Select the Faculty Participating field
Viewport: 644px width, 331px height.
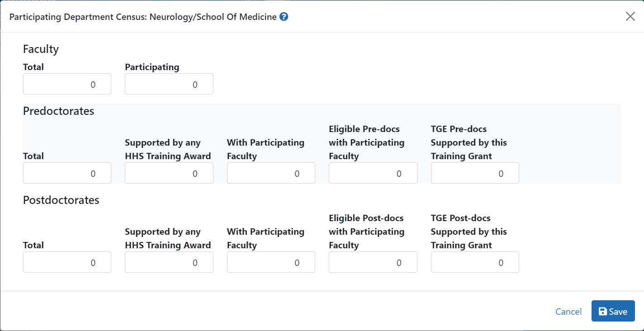point(169,84)
